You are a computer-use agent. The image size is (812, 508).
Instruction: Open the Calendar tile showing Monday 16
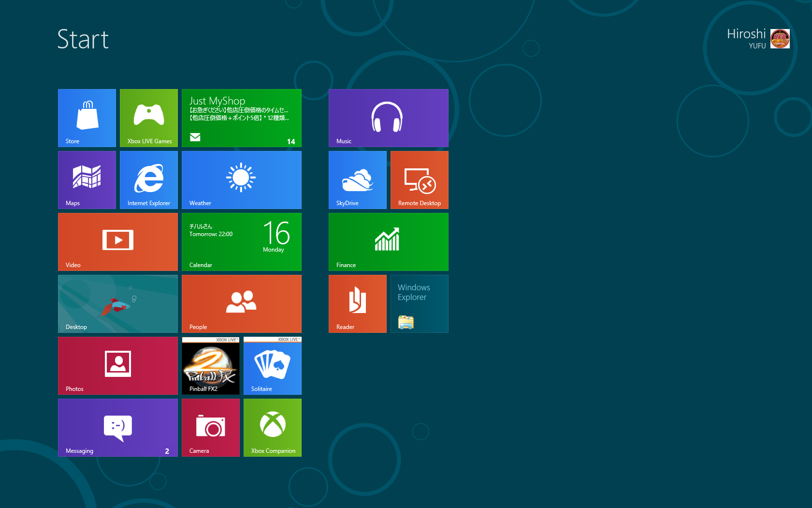(242, 242)
